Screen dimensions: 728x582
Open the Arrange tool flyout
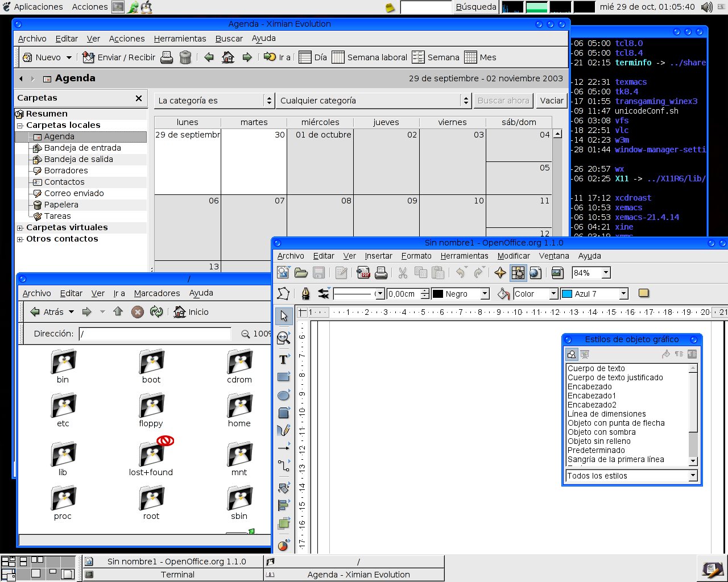pyautogui.click(x=283, y=523)
